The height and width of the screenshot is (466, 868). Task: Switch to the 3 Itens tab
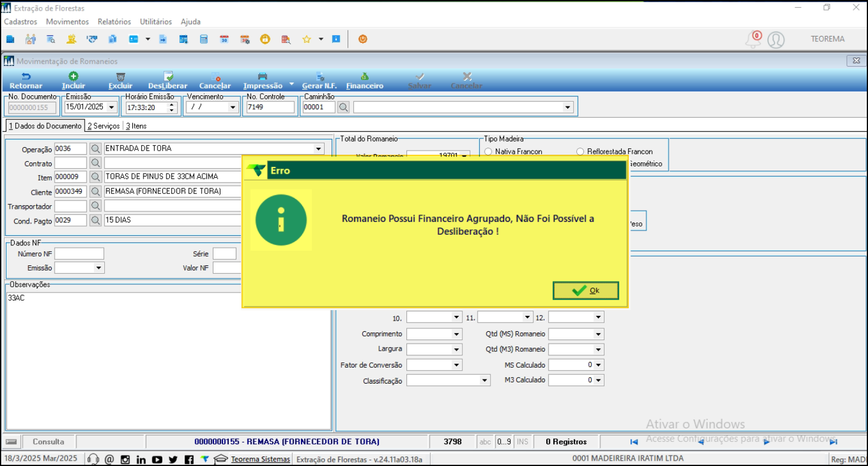point(136,126)
